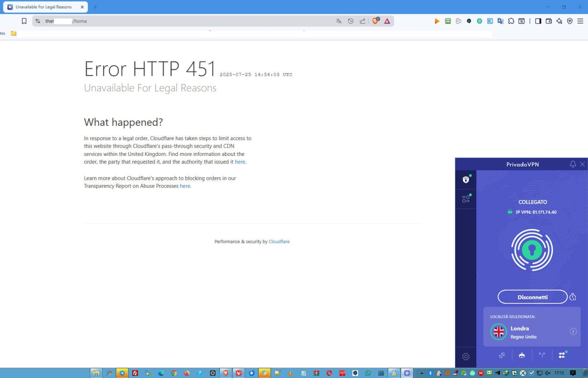The image size is (588, 378).
Task: Open PrivadoVPN notifications bell
Action: pyautogui.click(x=573, y=164)
